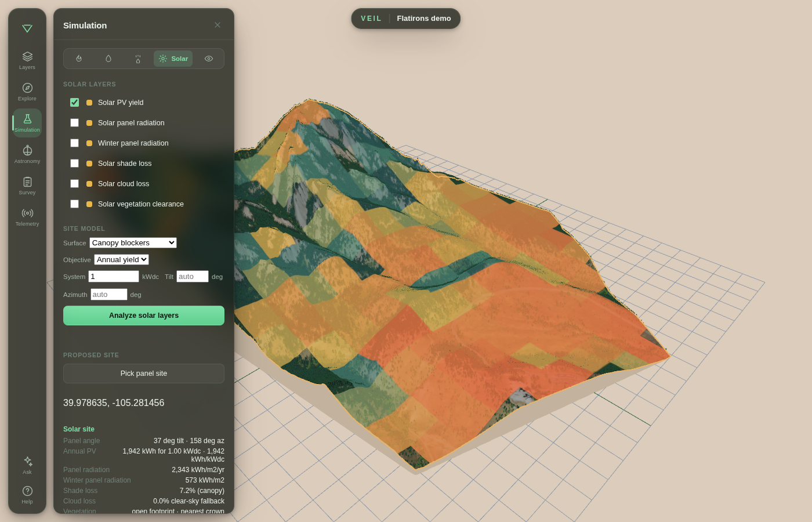812x522 pixels.
Task: Click the Winter panel radiation layer label
Action: (133, 143)
